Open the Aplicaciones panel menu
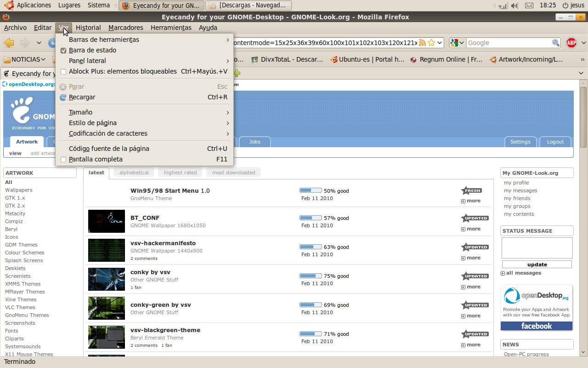The height and width of the screenshot is (368, 588). 34,6
